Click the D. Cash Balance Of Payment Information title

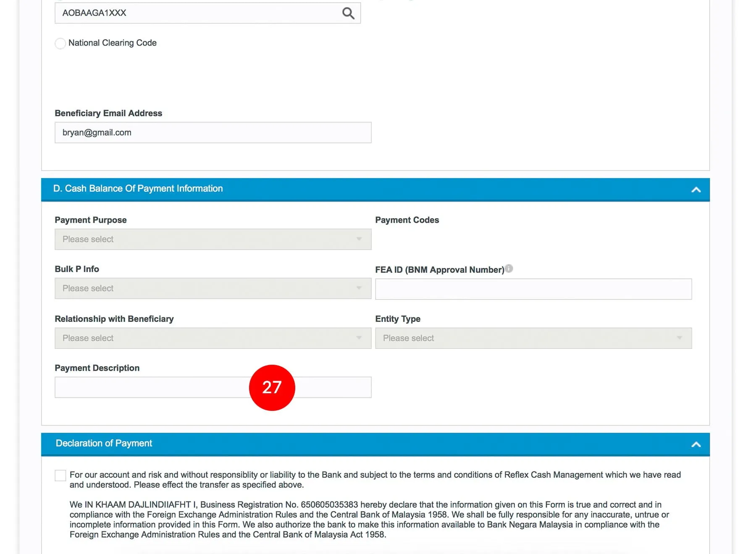click(138, 189)
